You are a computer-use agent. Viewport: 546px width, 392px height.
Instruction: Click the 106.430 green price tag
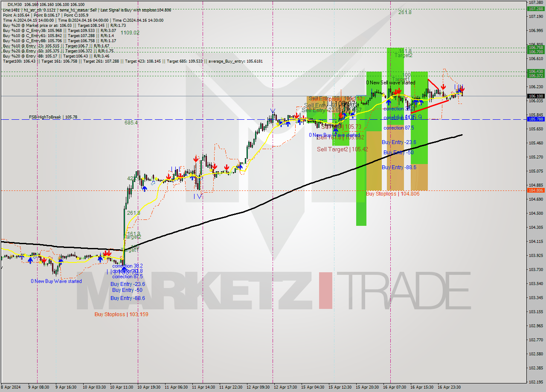click(x=536, y=72)
